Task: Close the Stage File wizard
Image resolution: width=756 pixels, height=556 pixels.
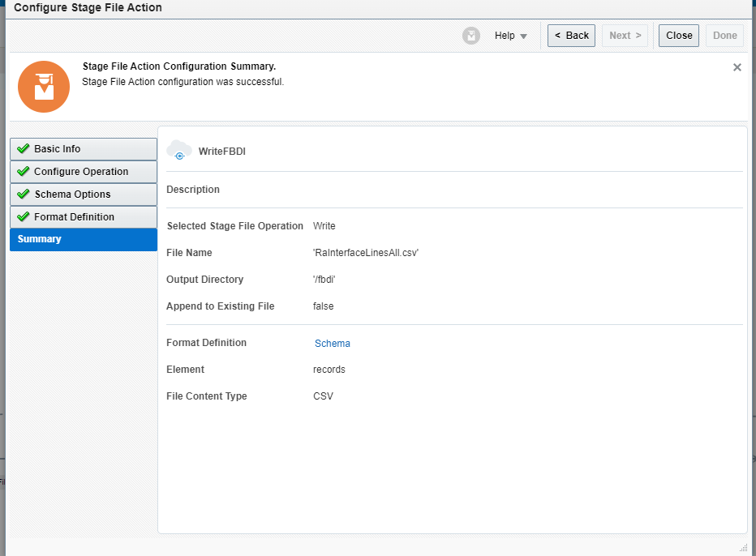Action: pos(678,35)
